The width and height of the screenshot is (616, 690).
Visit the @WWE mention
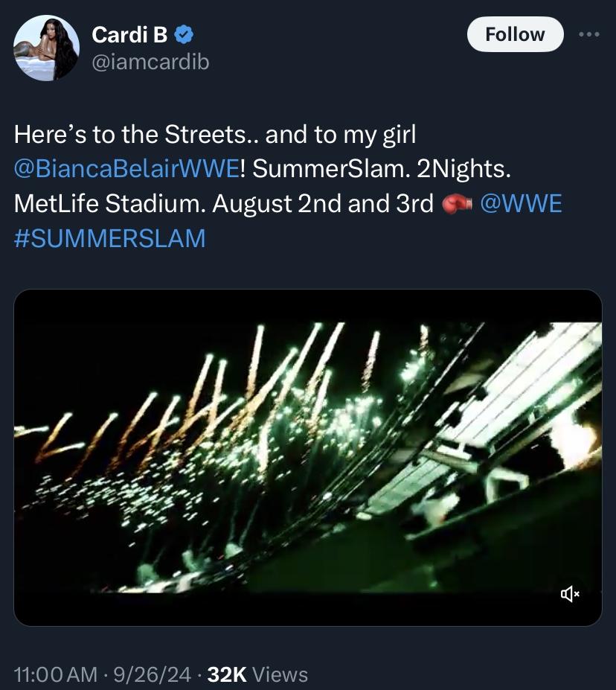521,203
